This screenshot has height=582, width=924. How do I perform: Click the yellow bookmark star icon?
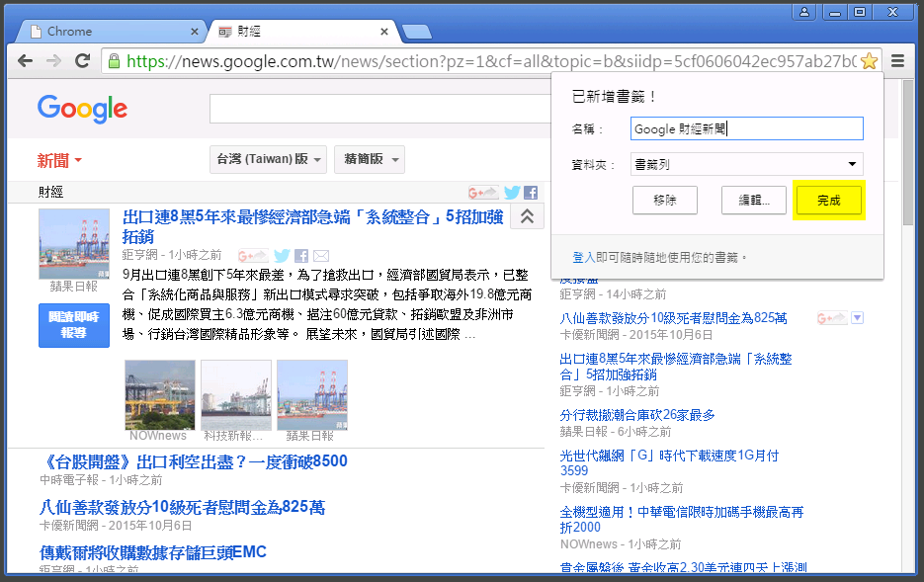(870, 60)
